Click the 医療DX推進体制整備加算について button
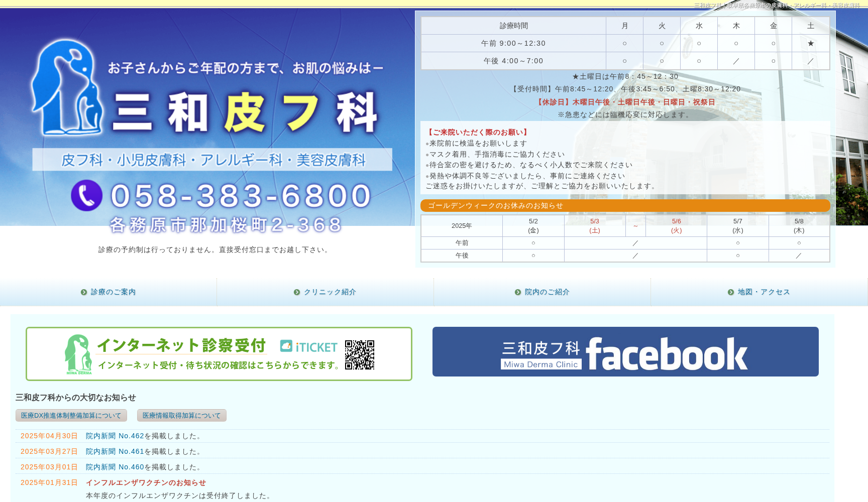The width and height of the screenshot is (868, 502). click(72, 415)
